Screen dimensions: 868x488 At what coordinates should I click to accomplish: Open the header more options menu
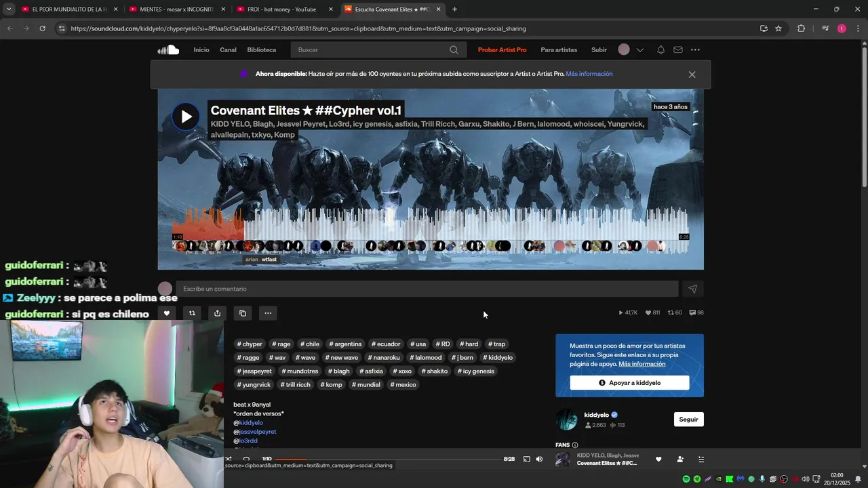tap(695, 49)
